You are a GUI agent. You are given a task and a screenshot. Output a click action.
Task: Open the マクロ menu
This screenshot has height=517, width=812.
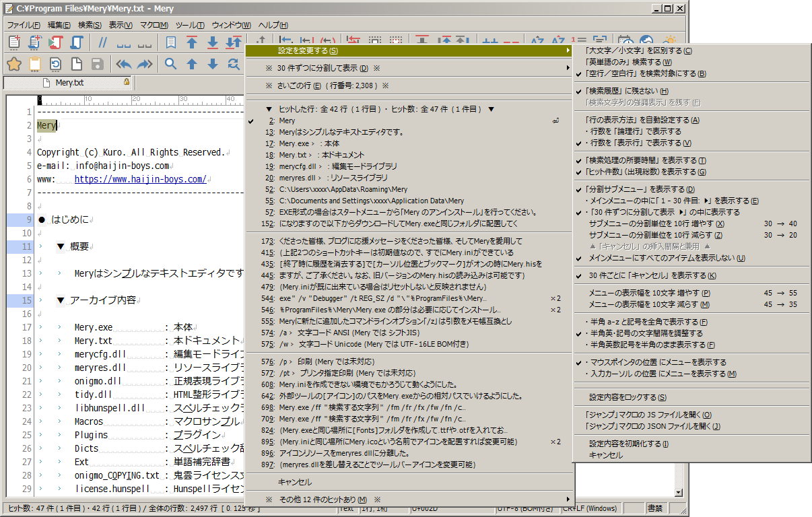[154, 25]
